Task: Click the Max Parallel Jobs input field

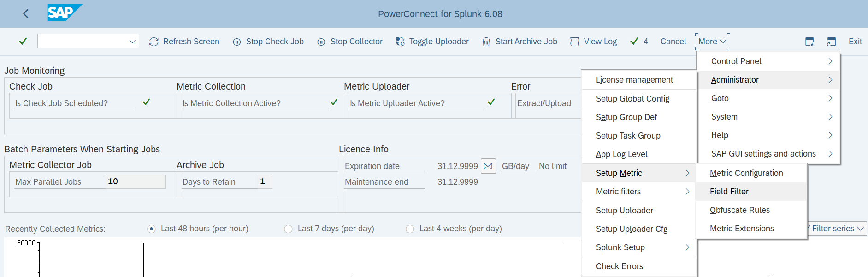Action: (135, 182)
